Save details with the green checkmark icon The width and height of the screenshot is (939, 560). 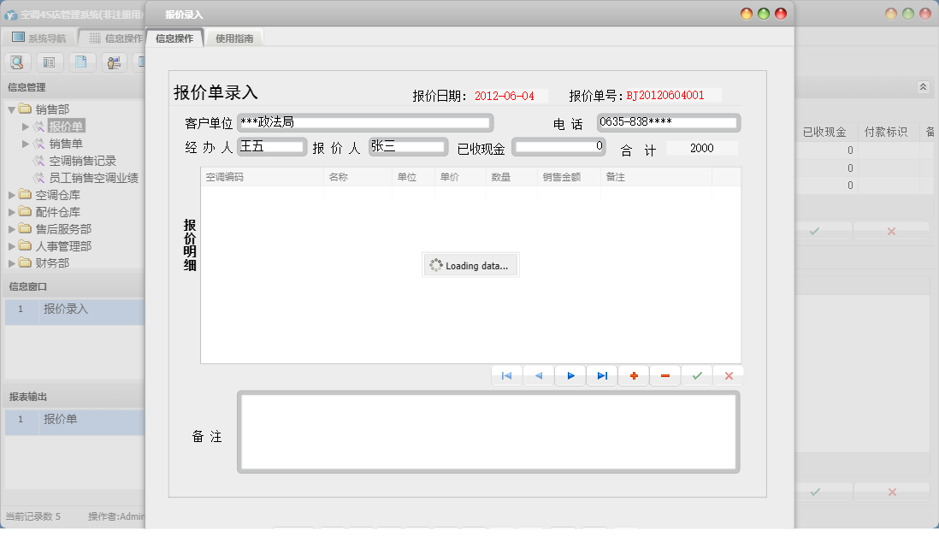click(x=696, y=374)
